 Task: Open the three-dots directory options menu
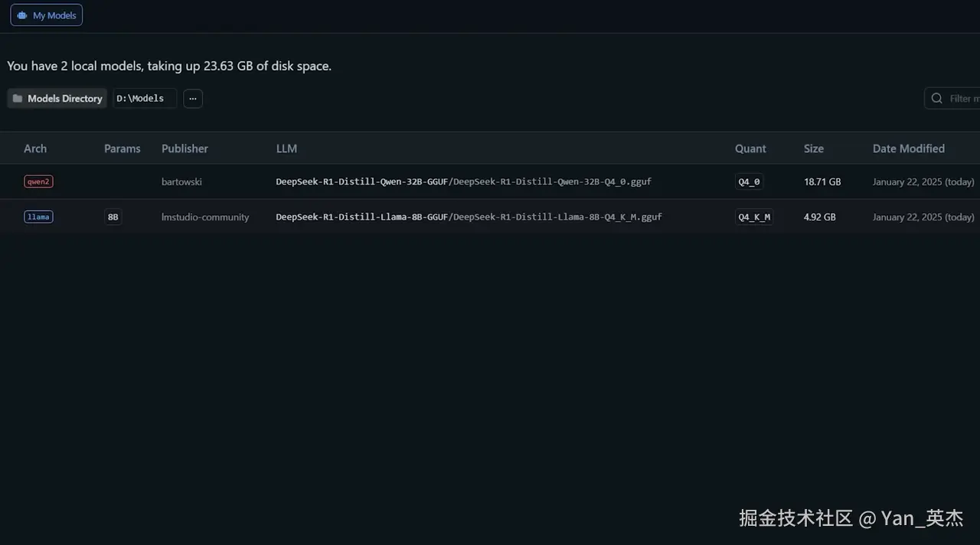(193, 99)
